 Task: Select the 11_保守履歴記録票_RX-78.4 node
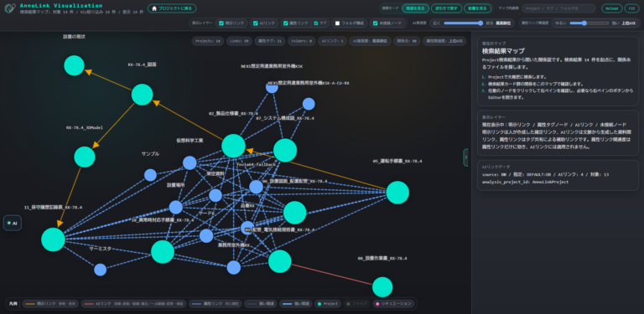click(53, 239)
